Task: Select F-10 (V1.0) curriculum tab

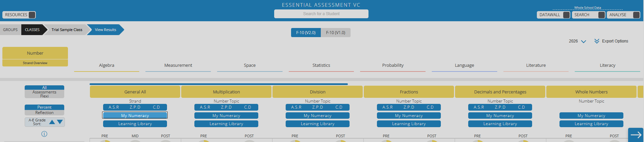Action: [x=335, y=33]
